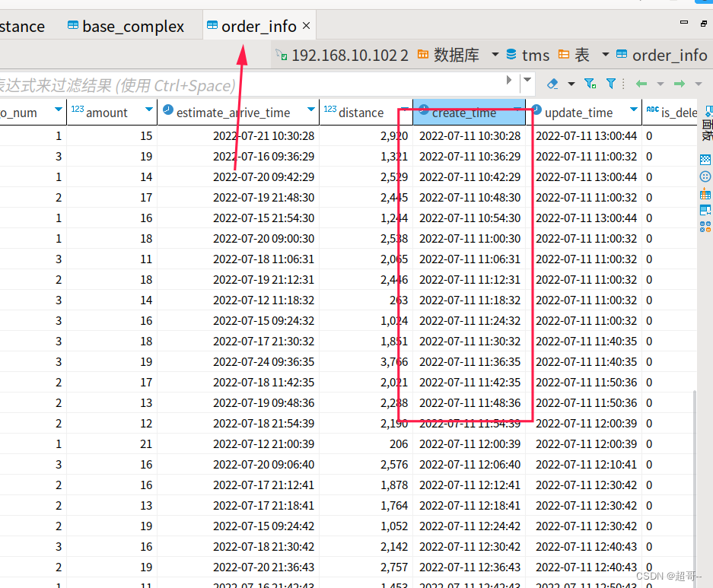Screen dimensions: 713x588
Task: Select update_time cell 2022-07-11 12:10:41
Action: click(x=584, y=465)
